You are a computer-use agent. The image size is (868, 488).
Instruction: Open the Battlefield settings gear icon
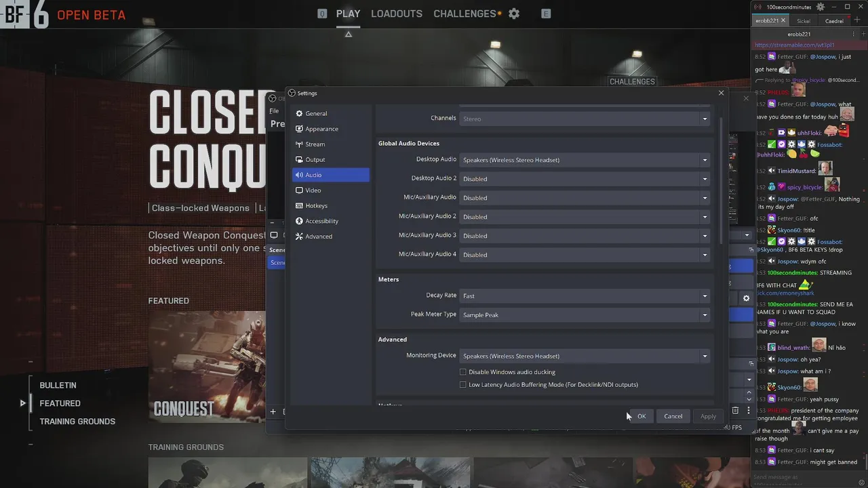(x=514, y=14)
